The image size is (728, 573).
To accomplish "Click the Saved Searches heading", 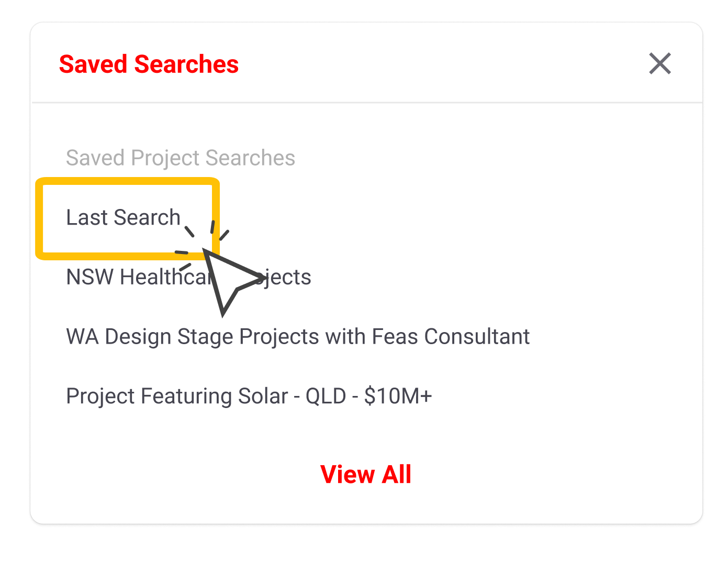I will point(149,64).
